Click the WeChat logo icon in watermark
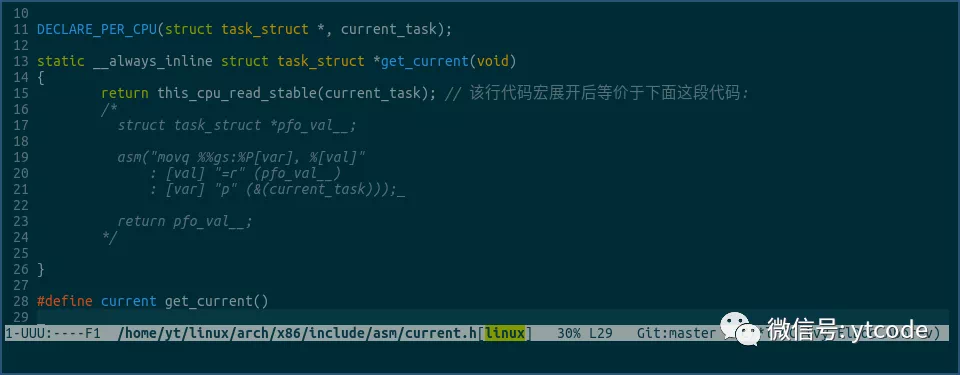 [x=740, y=329]
